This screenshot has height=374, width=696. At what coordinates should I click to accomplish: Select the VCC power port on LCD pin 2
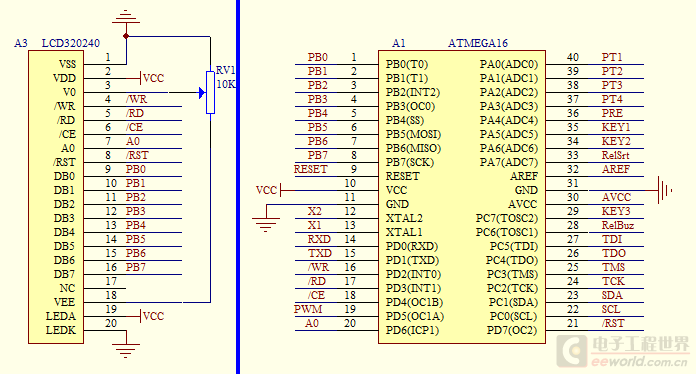tap(152, 79)
